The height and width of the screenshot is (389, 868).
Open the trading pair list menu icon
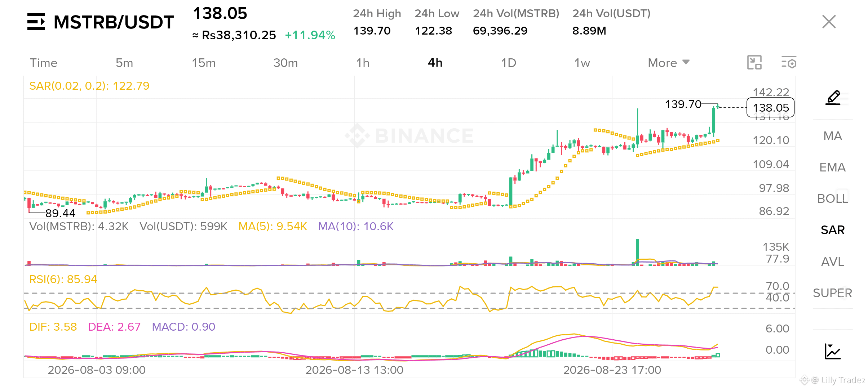[x=36, y=22]
